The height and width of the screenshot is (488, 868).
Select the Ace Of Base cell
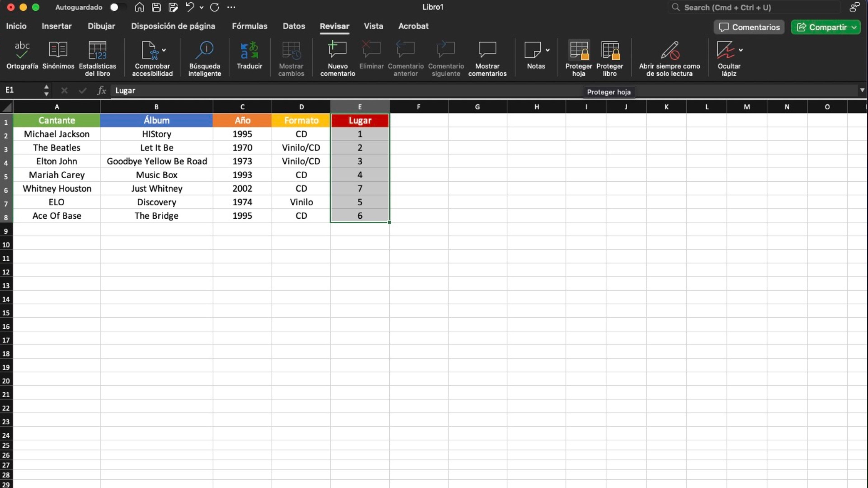click(x=57, y=216)
